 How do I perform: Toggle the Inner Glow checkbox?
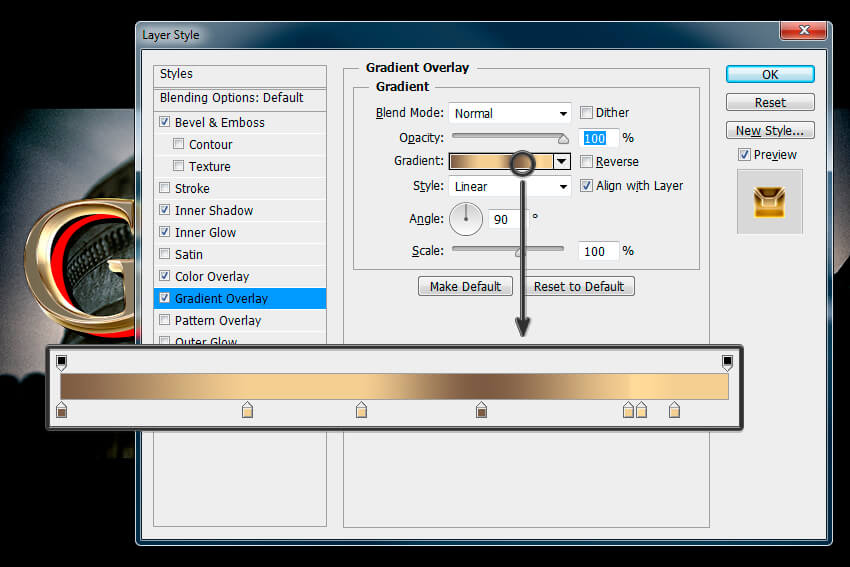click(x=165, y=231)
